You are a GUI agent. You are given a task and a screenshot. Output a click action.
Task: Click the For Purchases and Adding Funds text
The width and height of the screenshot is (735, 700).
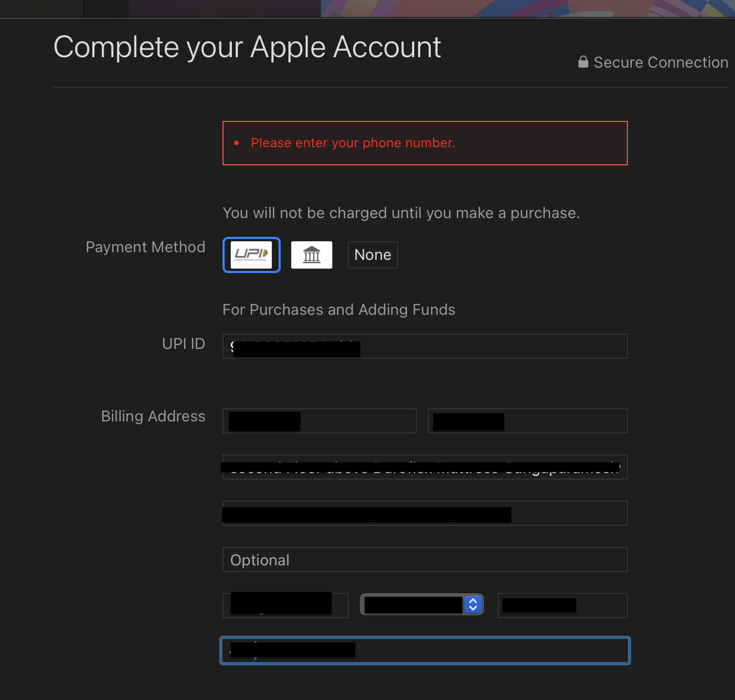click(338, 309)
